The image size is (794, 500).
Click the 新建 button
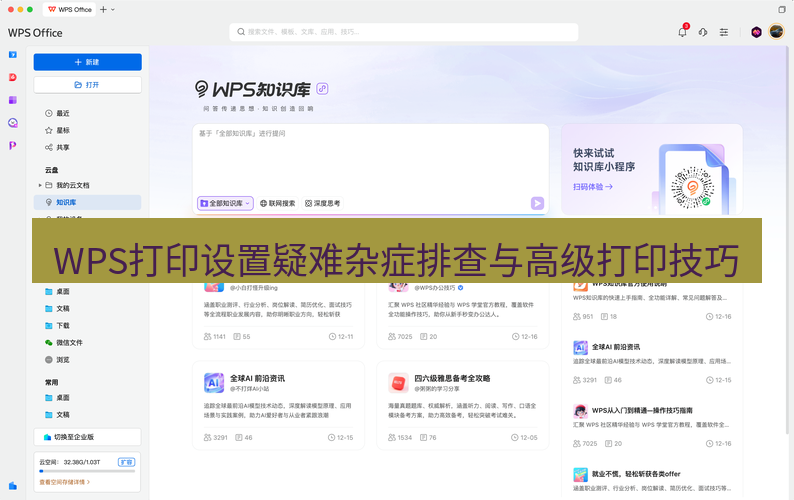(x=88, y=62)
